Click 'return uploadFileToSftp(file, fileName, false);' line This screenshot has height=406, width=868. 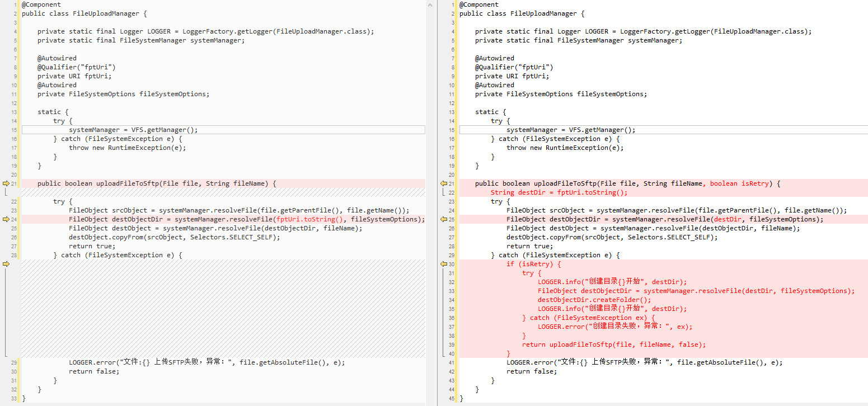click(x=614, y=344)
